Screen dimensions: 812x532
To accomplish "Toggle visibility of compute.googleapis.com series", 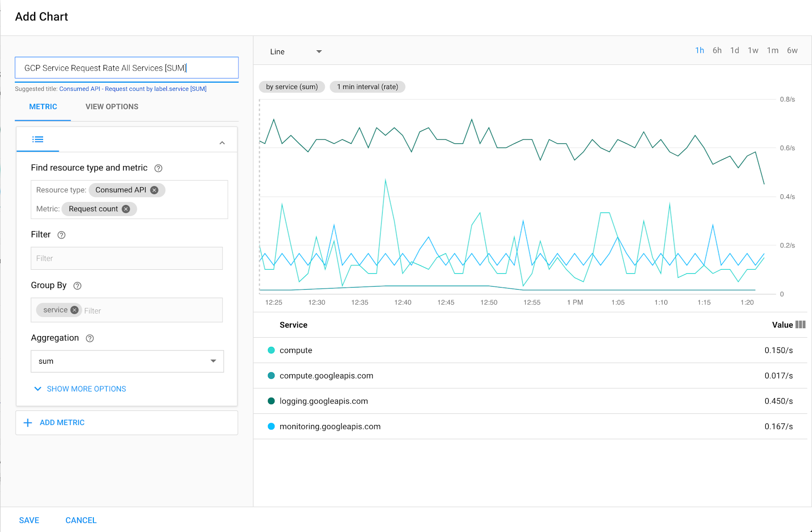I will 272,375.
